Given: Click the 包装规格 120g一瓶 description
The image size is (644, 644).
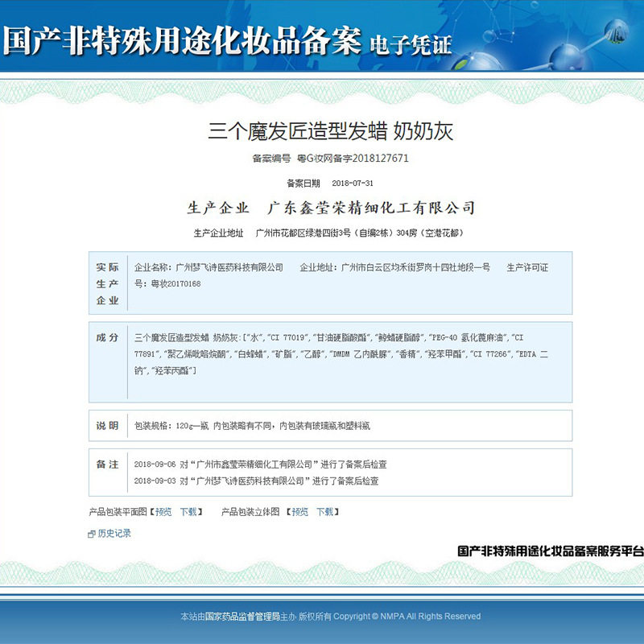Looking at the screenshot, I should pos(252,426).
